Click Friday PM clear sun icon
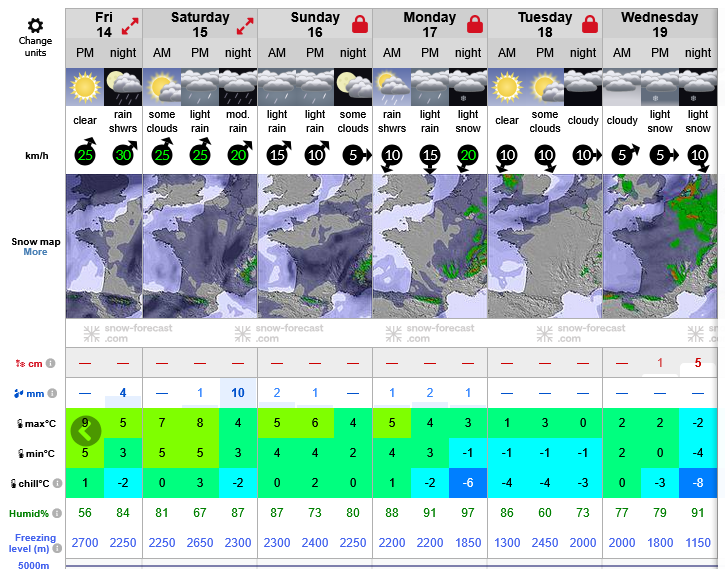The height and width of the screenshot is (569, 725). (x=85, y=87)
